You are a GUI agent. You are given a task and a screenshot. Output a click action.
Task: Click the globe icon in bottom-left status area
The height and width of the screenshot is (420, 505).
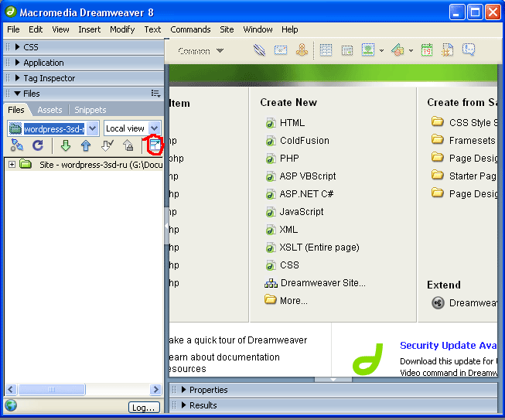[11, 405]
